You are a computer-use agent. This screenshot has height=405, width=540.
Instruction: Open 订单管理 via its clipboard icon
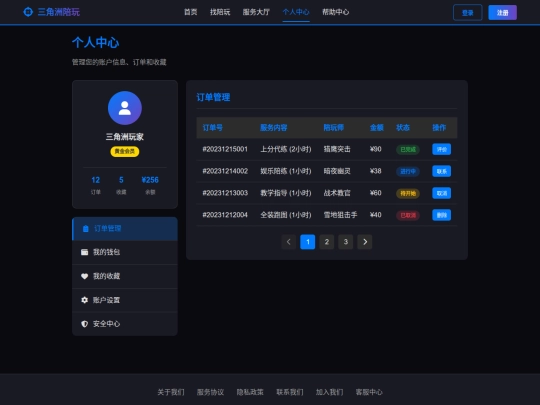[x=86, y=229]
